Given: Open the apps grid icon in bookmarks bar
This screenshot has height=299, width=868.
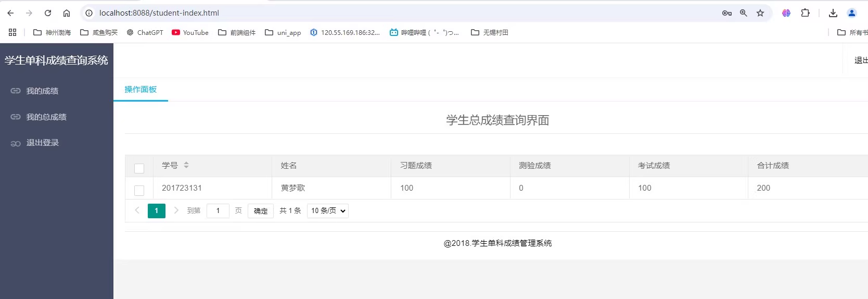Looking at the screenshot, I should [x=12, y=32].
